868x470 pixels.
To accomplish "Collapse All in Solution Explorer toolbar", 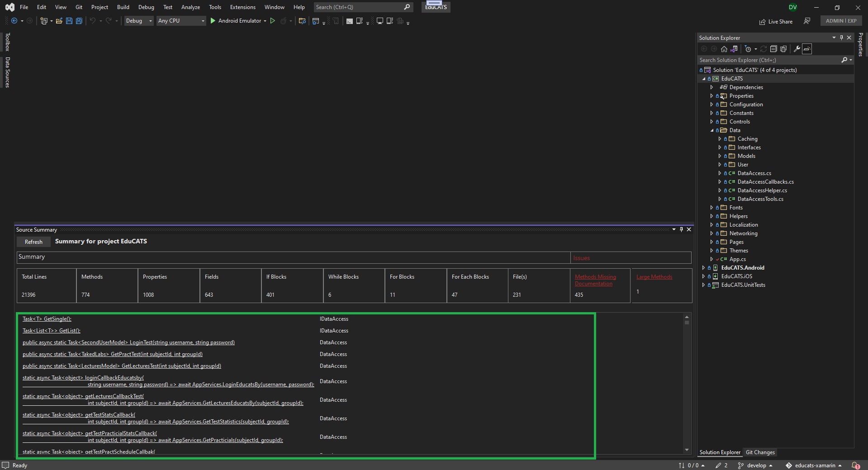I will click(773, 49).
